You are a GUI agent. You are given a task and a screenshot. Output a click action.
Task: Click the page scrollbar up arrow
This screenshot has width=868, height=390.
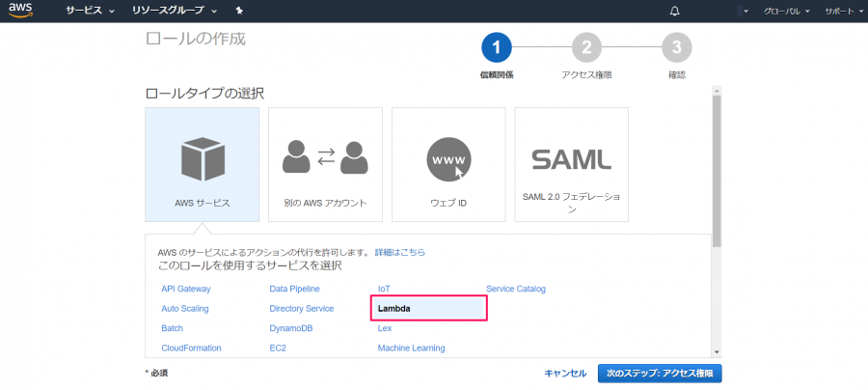717,90
